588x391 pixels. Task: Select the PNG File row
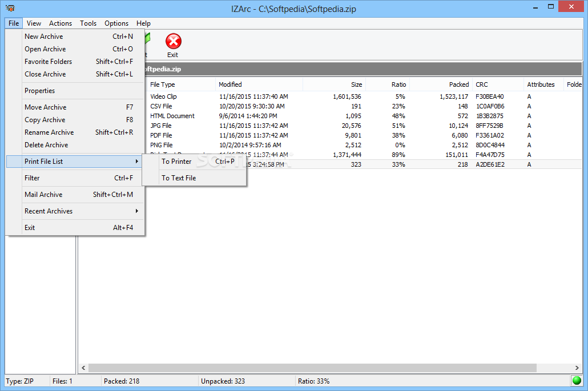[364, 145]
